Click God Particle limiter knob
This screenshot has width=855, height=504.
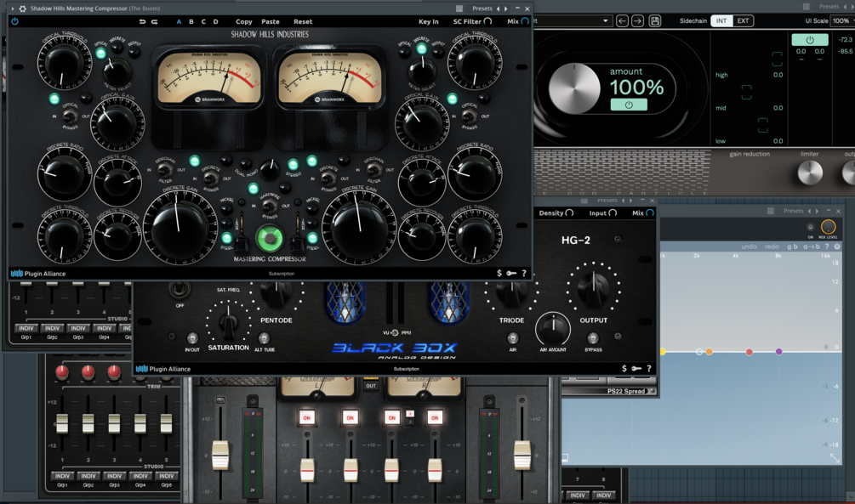point(810,173)
